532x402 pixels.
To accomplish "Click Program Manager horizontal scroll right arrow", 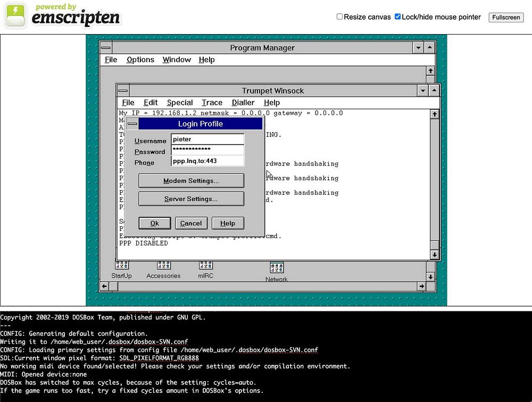I will pos(421,286).
